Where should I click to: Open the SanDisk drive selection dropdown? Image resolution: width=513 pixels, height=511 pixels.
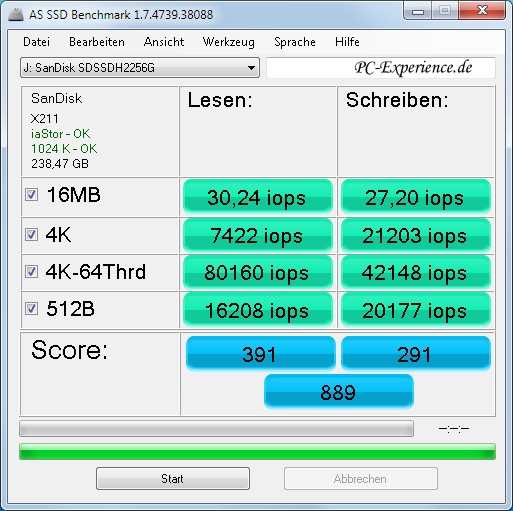140,68
